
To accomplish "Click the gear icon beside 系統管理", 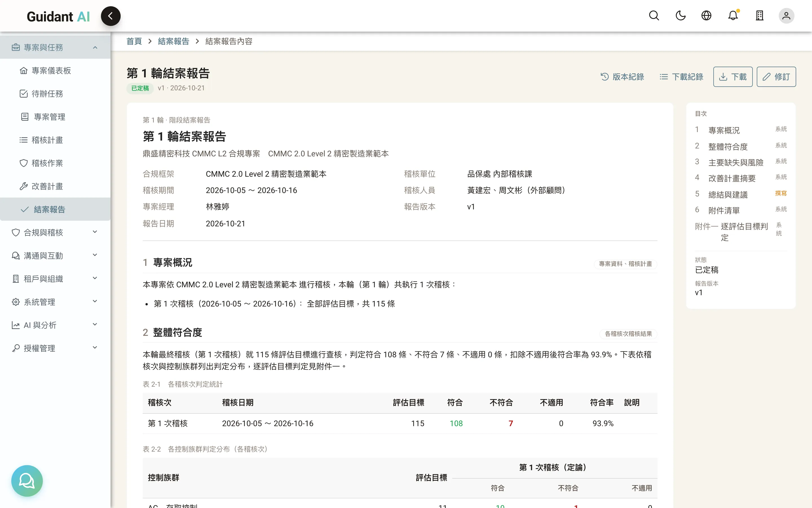I will point(16,302).
